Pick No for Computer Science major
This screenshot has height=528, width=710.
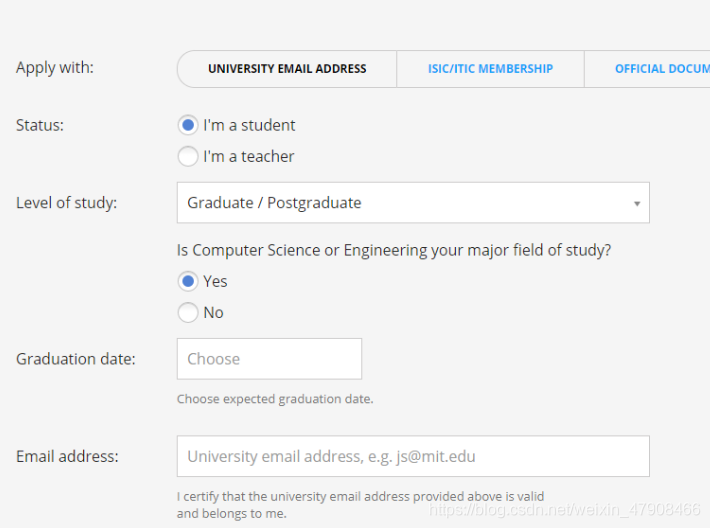pos(188,312)
